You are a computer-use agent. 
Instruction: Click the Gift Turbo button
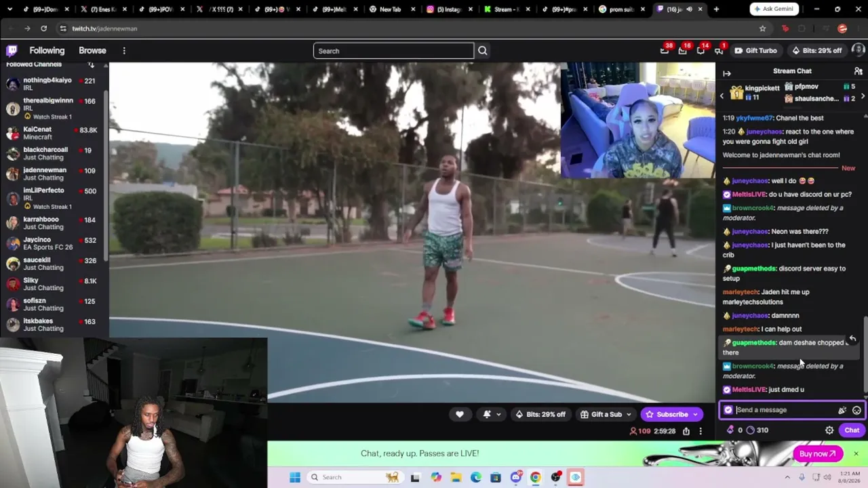point(755,51)
